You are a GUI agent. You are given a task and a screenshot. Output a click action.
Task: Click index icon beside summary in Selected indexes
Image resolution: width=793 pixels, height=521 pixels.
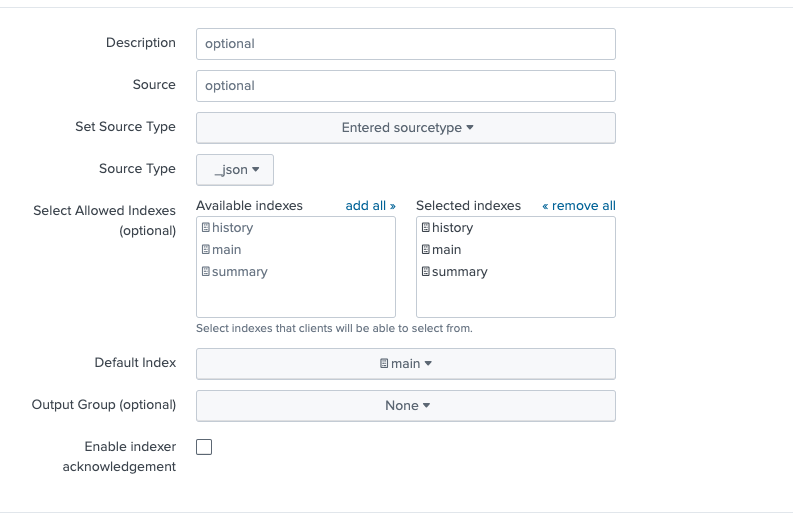pos(426,272)
